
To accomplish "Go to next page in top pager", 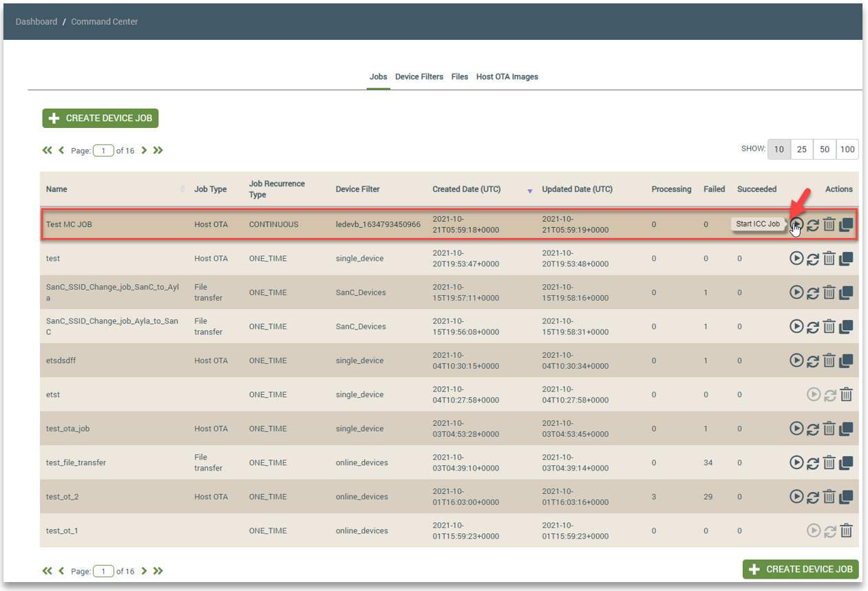I will coord(144,150).
